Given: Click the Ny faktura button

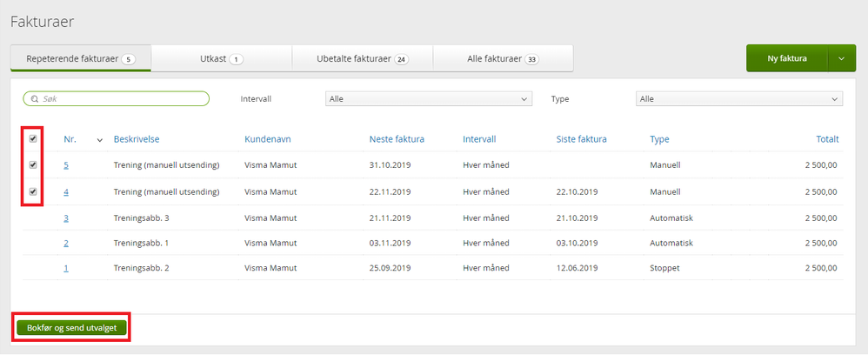Looking at the screenshot, I should coord(786,58).
